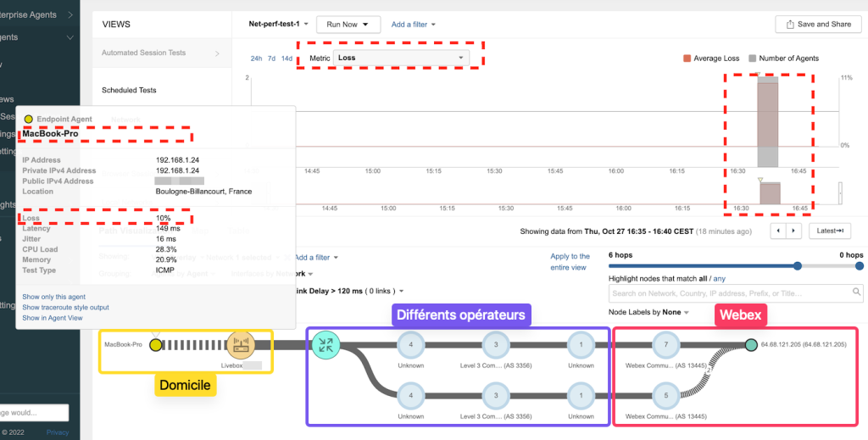Open Automated Session Tests view

(144, 53)
